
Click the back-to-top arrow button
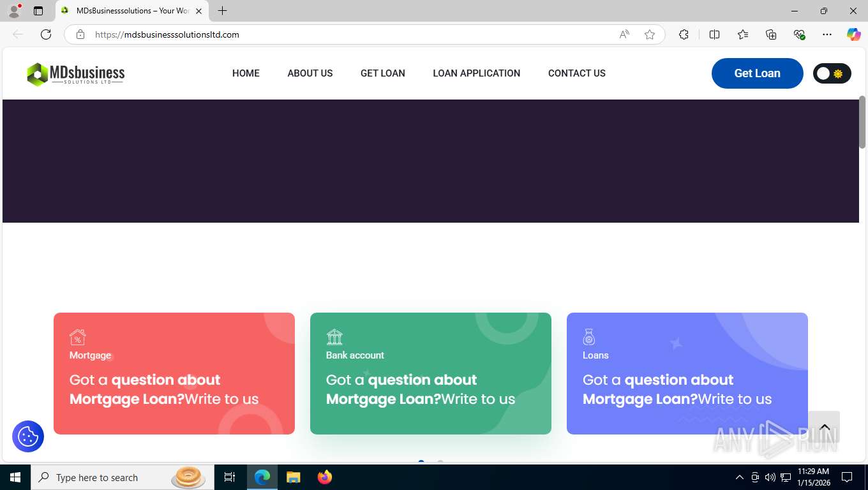pos(824,427)
